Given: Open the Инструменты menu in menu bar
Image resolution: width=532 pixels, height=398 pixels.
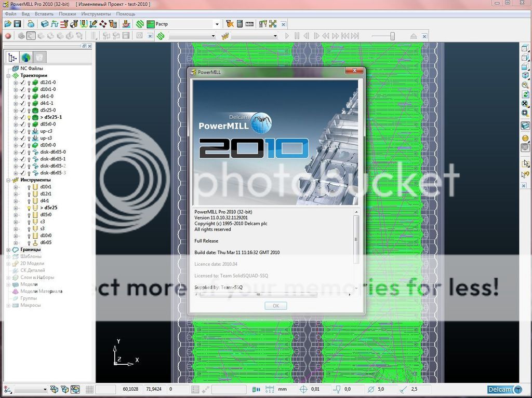Looking at the screenshot, I should point(96,13).
